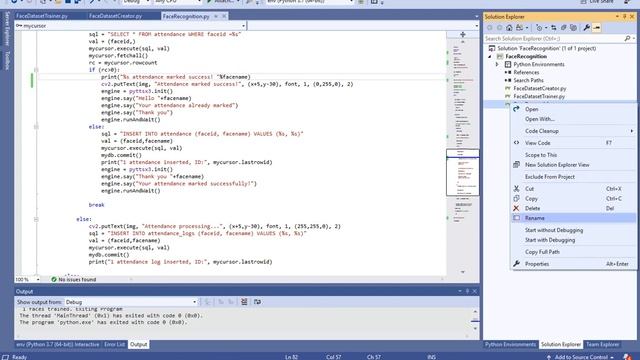Choose Exclude From Project

coord(573,177)
